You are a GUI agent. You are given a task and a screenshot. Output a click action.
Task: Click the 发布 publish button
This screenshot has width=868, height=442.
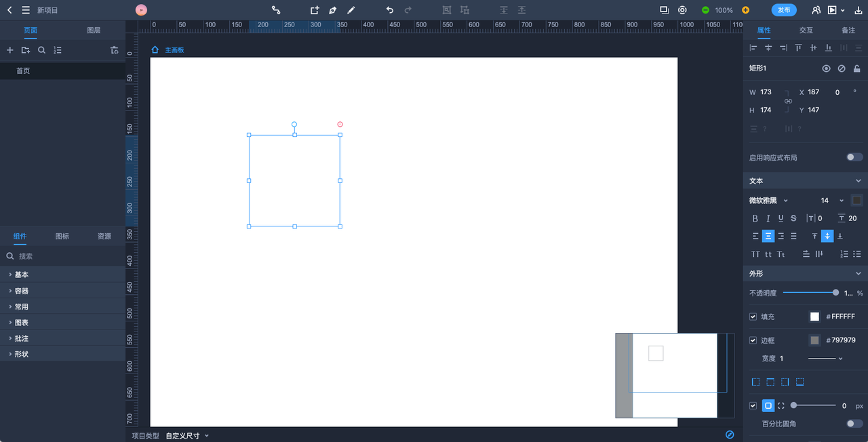tap(784, 10)
